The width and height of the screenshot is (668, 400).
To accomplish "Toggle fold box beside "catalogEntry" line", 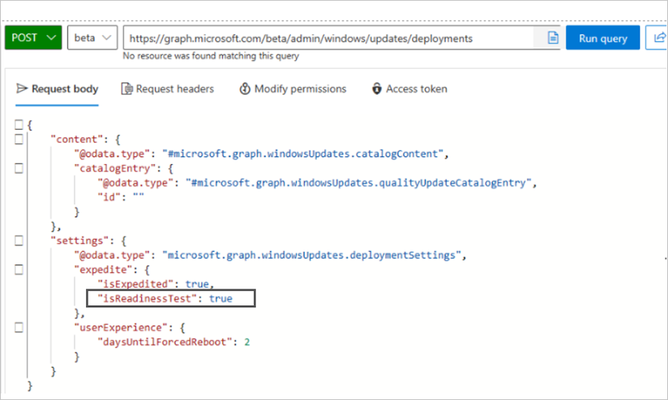I will point(19,168).
